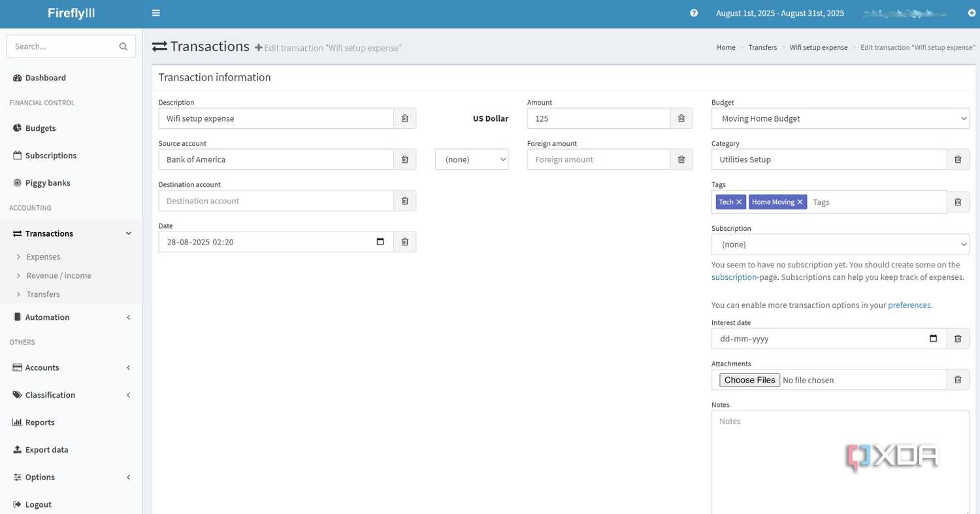Image resolution: width=980 pixels, height=514 pixels.
Task: Click Home in the breadcrumb
Action: coord(726,48)
